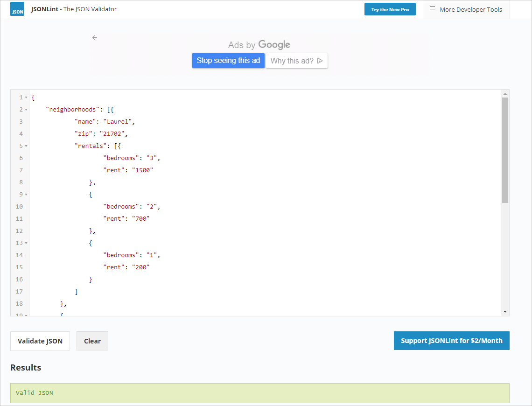Collapse the fold arrow on line 1
Screen dimensions: 532x406
pos(26,98)
